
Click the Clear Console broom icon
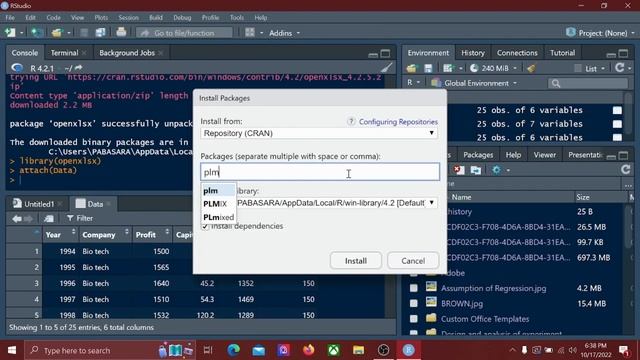tap(386, 68)
